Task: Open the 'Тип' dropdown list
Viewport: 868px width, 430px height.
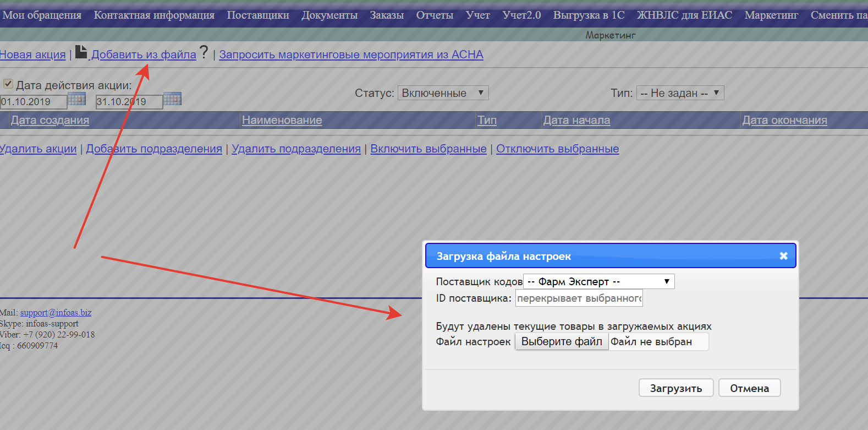Action: tap(680, 93)
